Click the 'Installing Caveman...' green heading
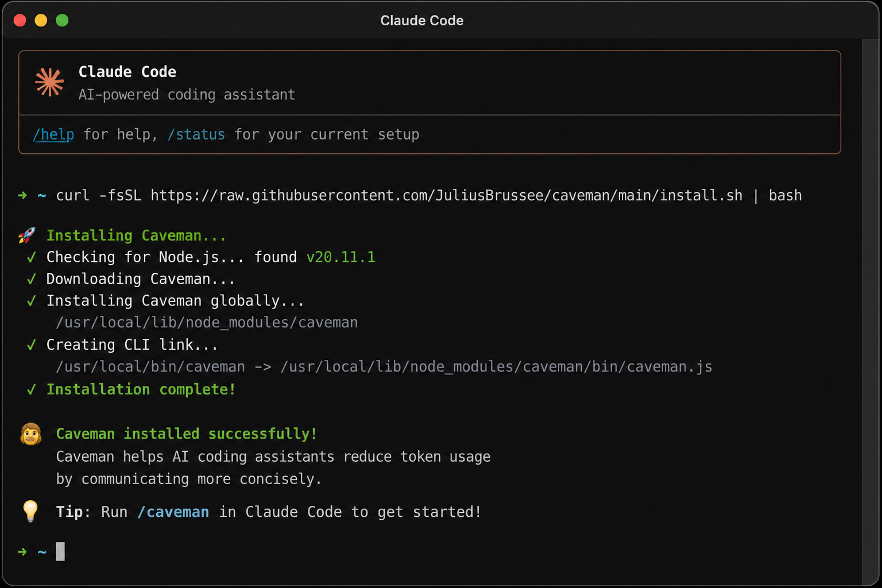The width and height of the screenshot is (882, 588). (136, 235)
